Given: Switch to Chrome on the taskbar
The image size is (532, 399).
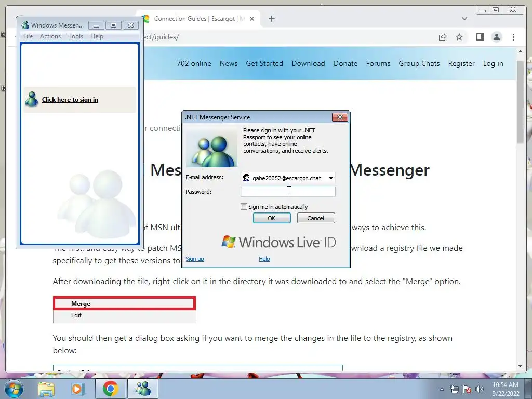Looking at the screenshot, I should click(110, 389).
